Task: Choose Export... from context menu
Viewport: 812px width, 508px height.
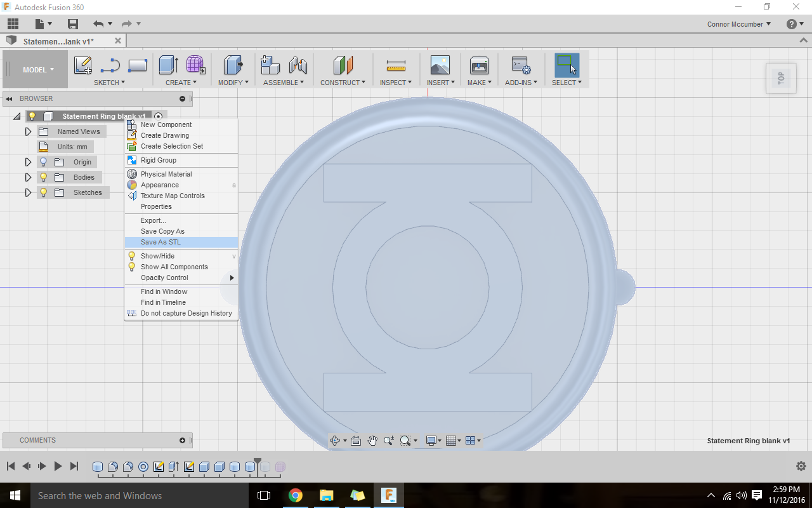Action: tap(181, 220)
